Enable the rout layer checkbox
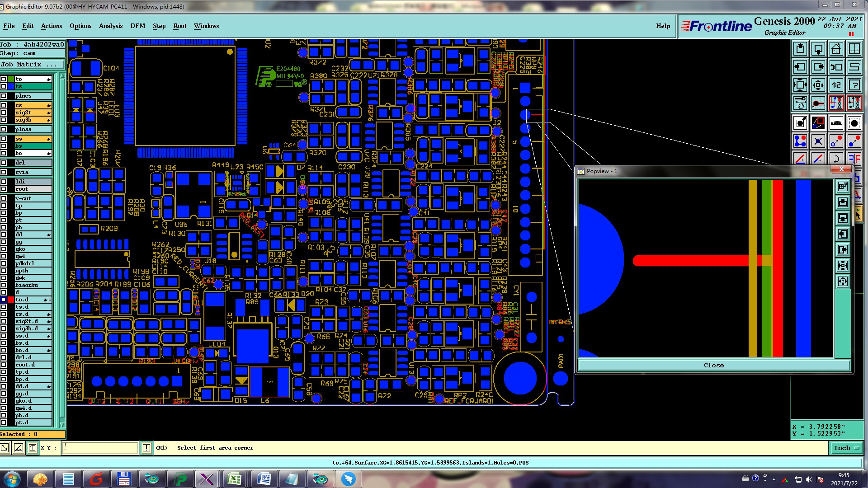The width and height of the screenshot is (868, 488). coord(4,189)
